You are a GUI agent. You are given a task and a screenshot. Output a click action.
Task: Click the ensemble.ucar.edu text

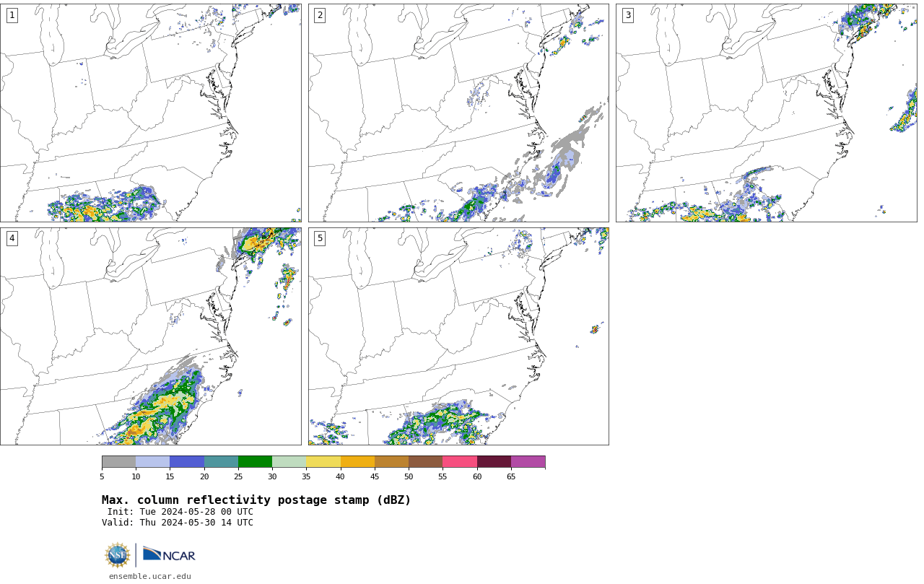150,576
